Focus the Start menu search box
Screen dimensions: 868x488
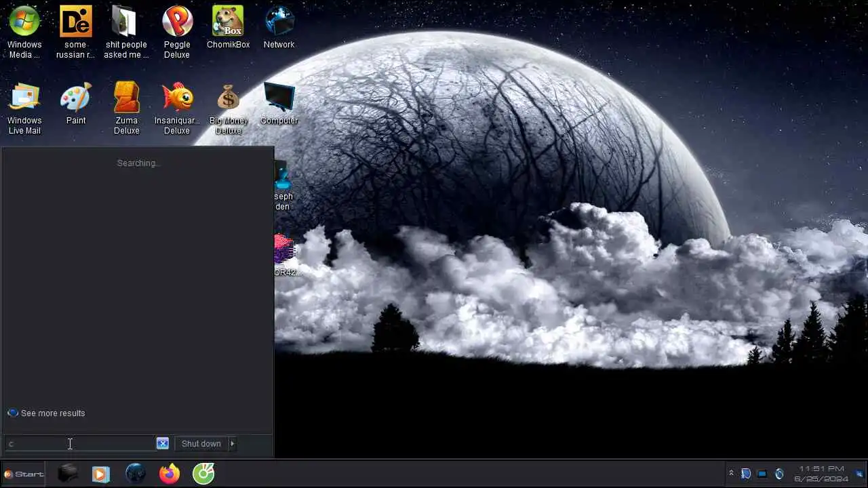click(80, 444)
